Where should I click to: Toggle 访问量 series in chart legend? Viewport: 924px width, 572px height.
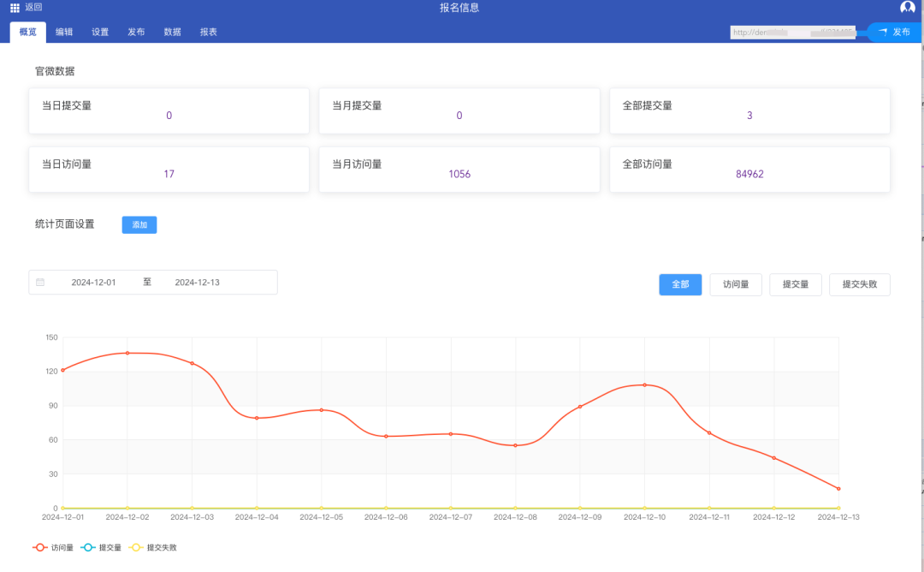(x=53, y=547)
